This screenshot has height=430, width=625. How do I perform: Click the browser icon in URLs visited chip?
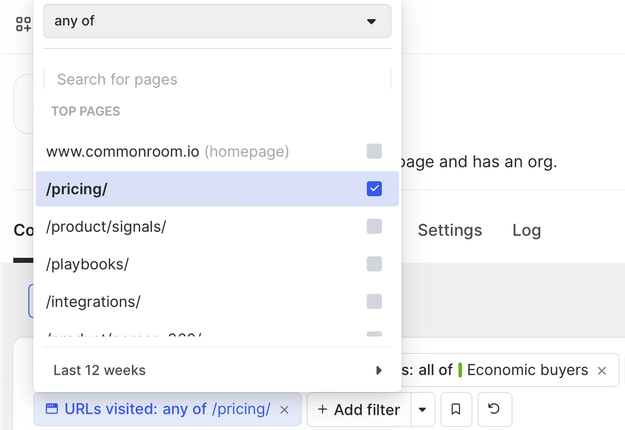click(51, 409)
